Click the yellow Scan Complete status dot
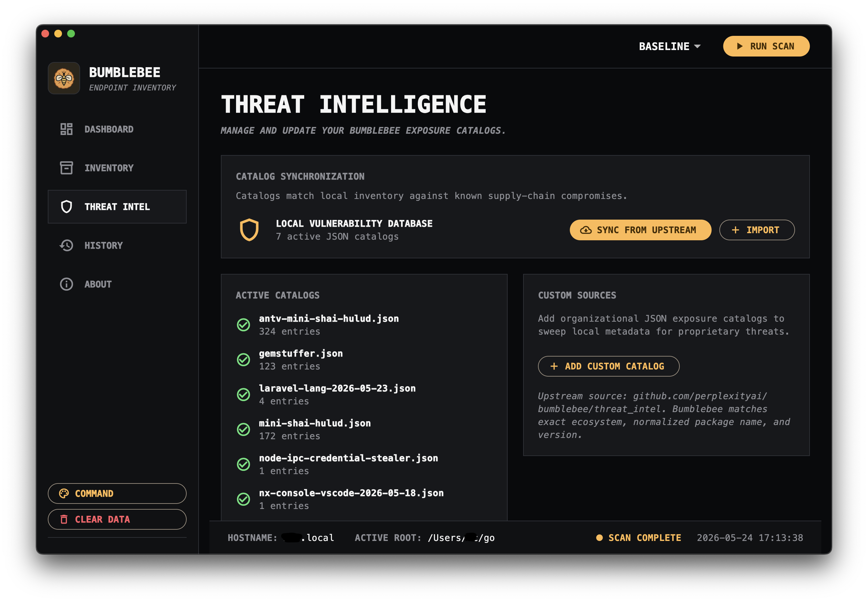 [x=599, y=537]
